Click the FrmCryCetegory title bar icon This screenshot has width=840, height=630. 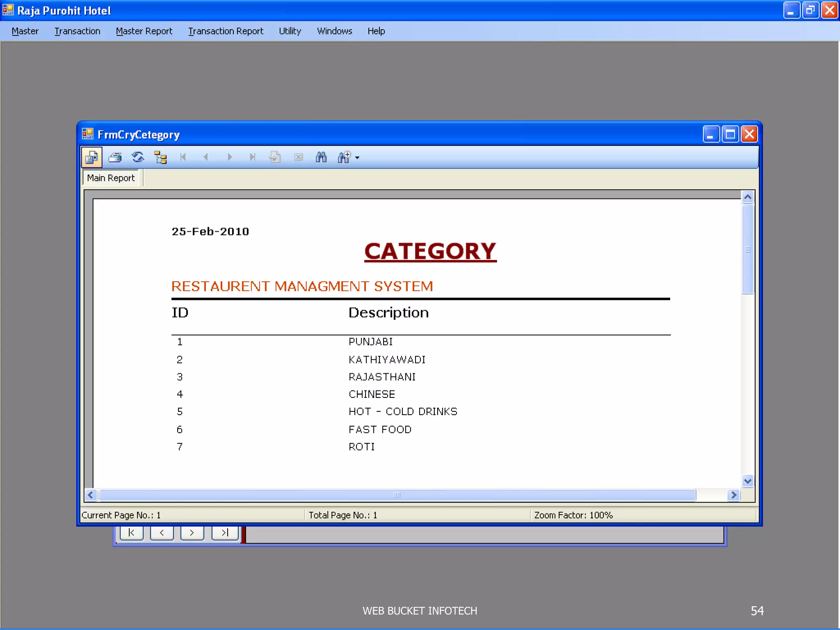87,134
